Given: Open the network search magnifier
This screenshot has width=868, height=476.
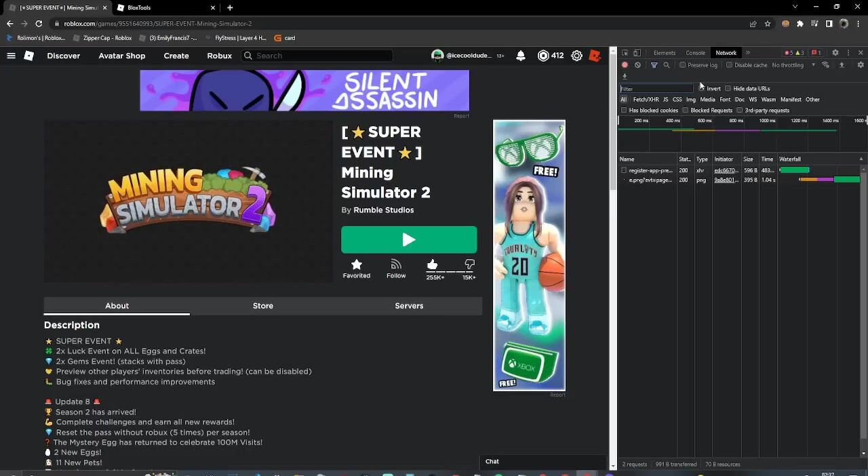Looking at the screenshot, I should 667,65.
